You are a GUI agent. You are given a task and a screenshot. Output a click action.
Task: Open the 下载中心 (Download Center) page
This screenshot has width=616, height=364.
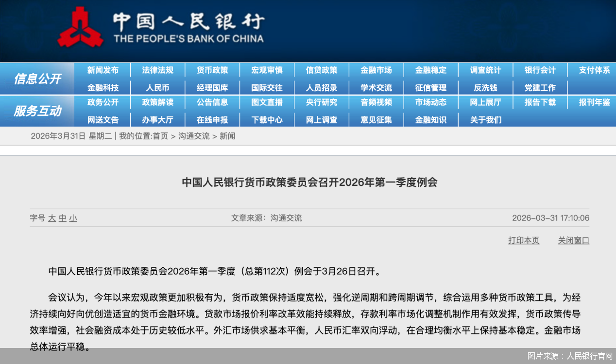pyautogui.click(x=267, y=119)
